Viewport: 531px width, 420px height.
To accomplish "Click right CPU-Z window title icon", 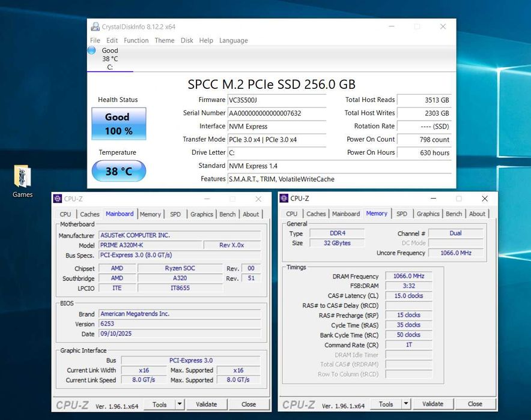I will (284, 198).
